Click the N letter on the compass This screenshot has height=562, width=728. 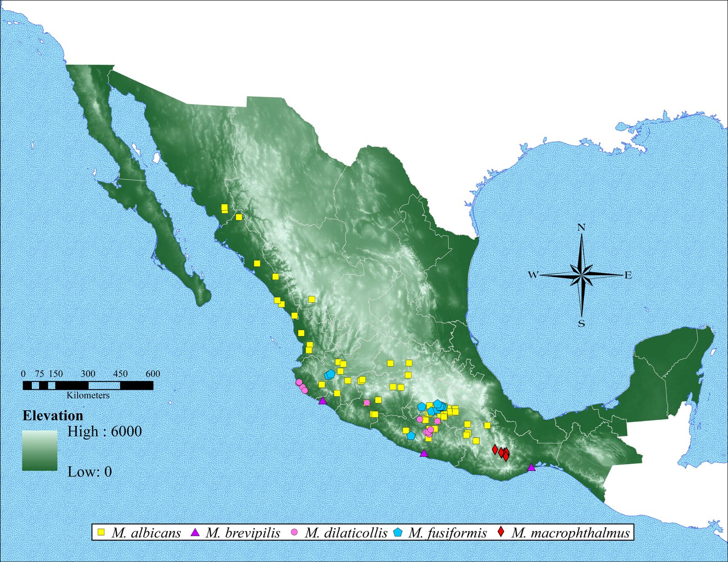click(581, 227)
